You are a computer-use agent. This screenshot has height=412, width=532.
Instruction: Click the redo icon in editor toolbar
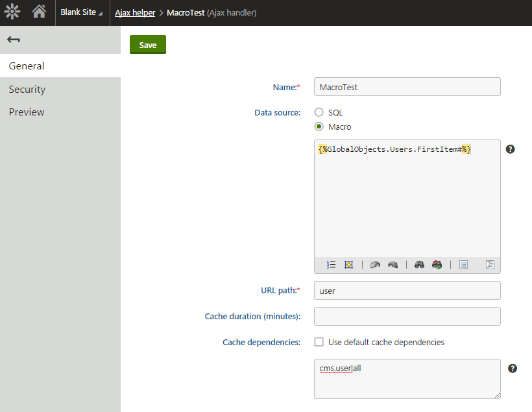(393, 265)
